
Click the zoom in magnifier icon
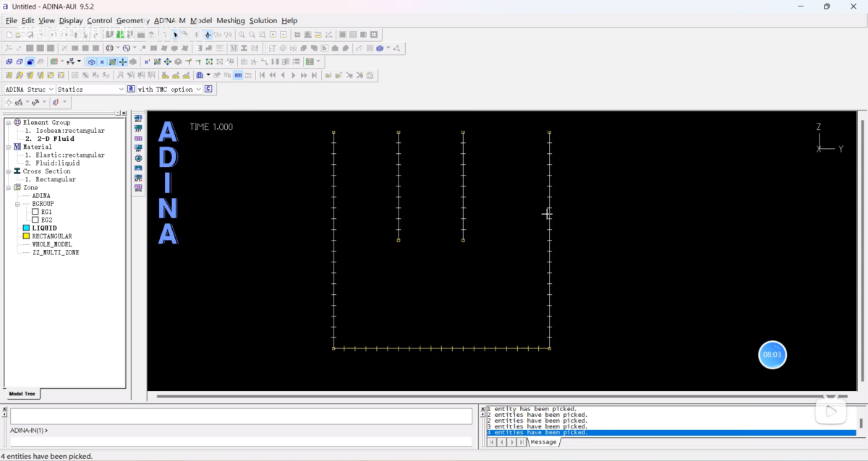(242, 34)
